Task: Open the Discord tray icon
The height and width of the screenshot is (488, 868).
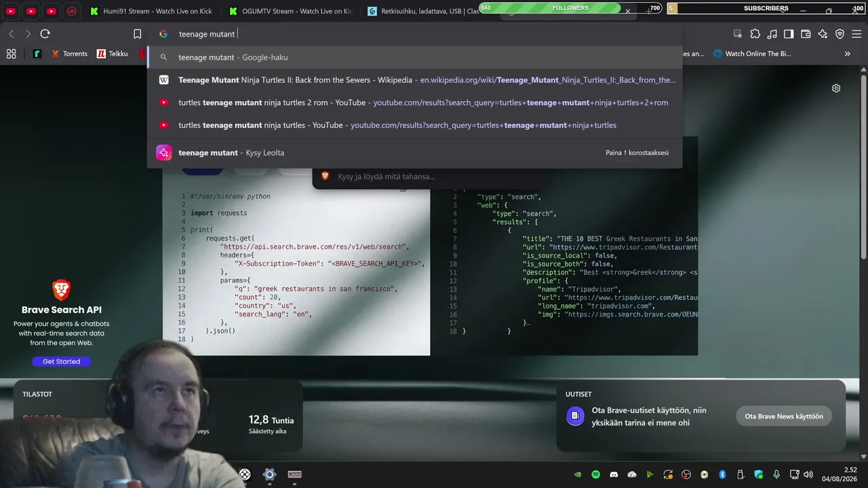Action: click(x=614, y=474)
